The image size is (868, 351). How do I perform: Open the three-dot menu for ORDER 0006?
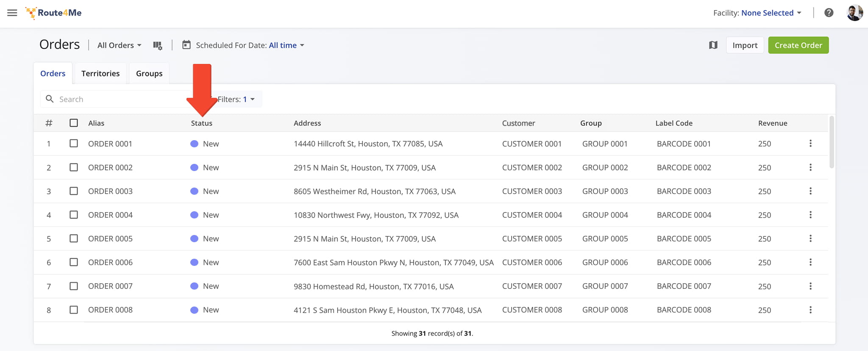[810, 262]
